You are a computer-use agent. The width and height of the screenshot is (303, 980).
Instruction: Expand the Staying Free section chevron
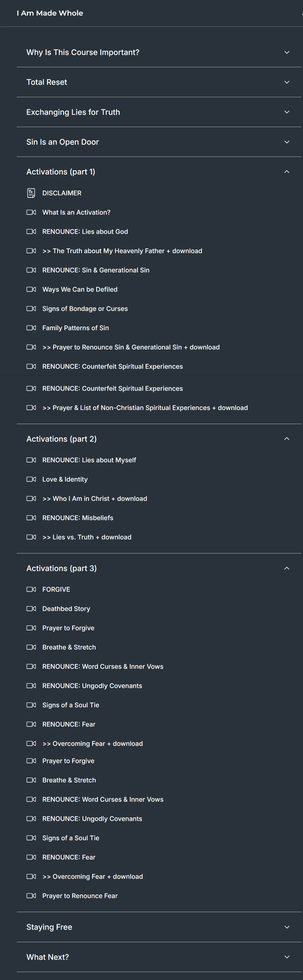click(287, 927)
